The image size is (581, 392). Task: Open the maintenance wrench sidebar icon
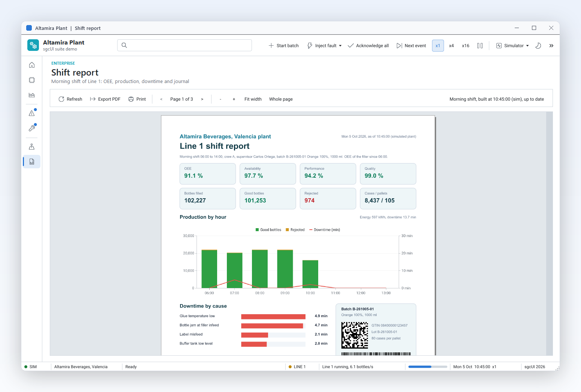(x=32, y=128)
